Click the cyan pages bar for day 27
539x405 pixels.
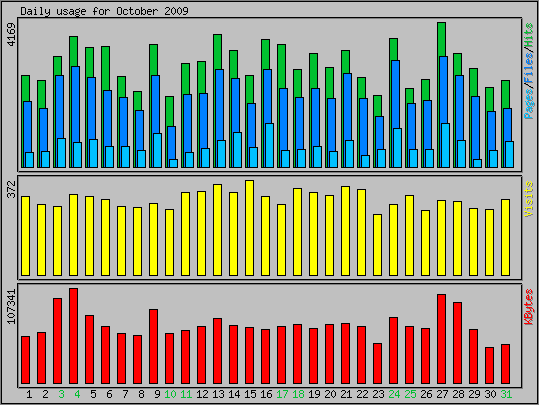coord(446,145)
